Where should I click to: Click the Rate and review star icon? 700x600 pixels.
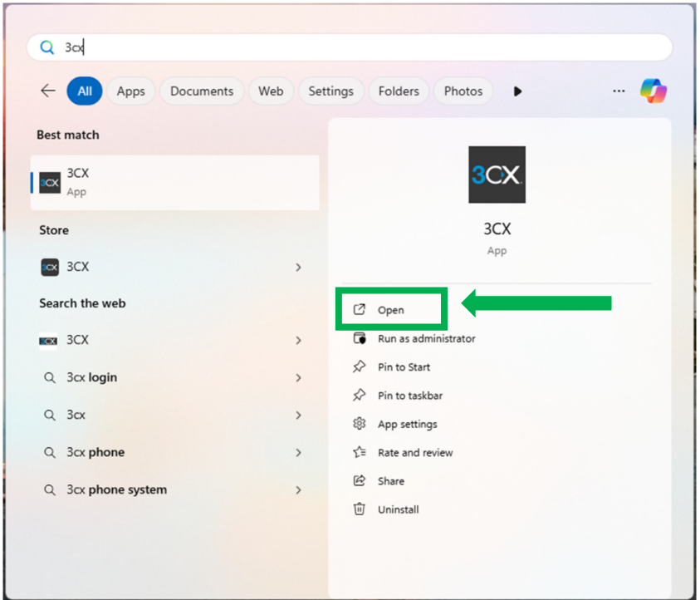(360, 453)
